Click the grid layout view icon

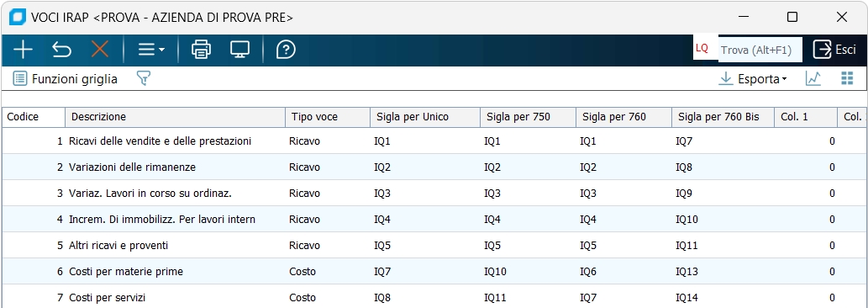(847, 78)
